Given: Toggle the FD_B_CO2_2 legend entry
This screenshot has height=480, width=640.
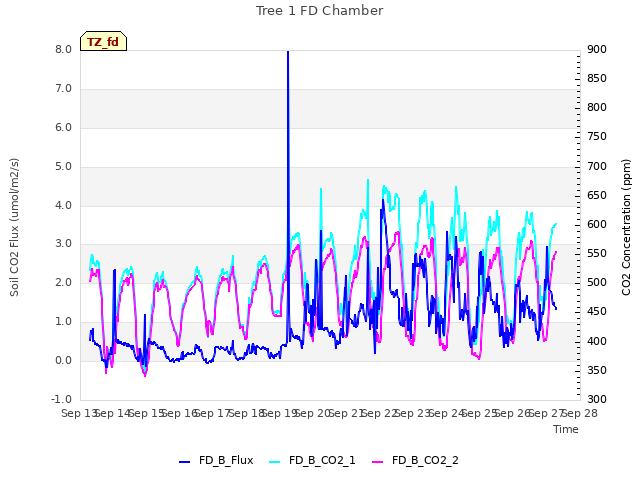Looking at the screenshot, I should pyautogui.click(x=416, y=461).
